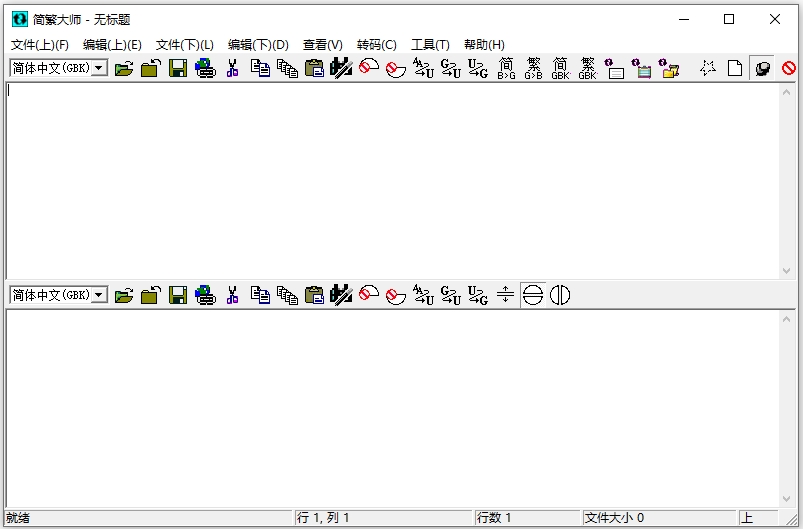Open a file in the upper toolbar
Viewport: 803px width, 529px height.
[x=124, y=68]
